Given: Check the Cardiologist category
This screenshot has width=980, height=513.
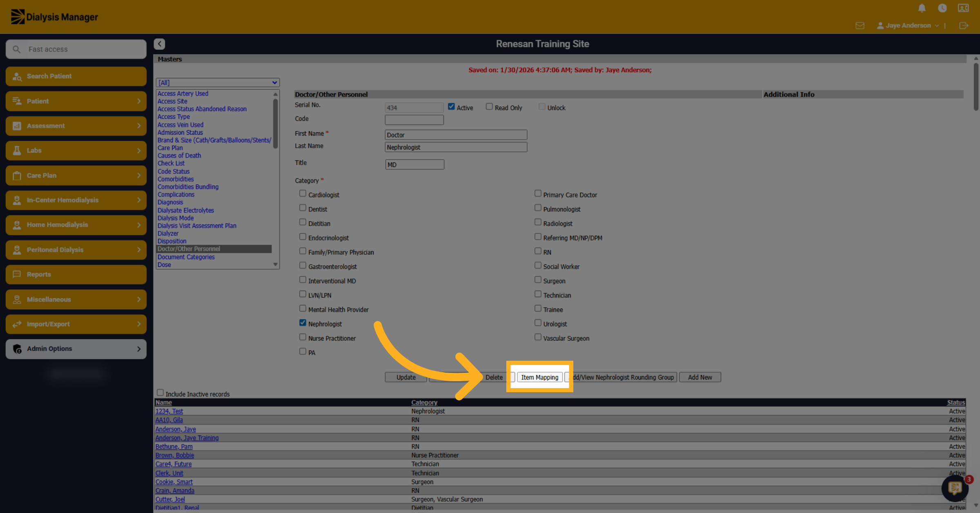Looking at the screenshot, I should point(303,193).
